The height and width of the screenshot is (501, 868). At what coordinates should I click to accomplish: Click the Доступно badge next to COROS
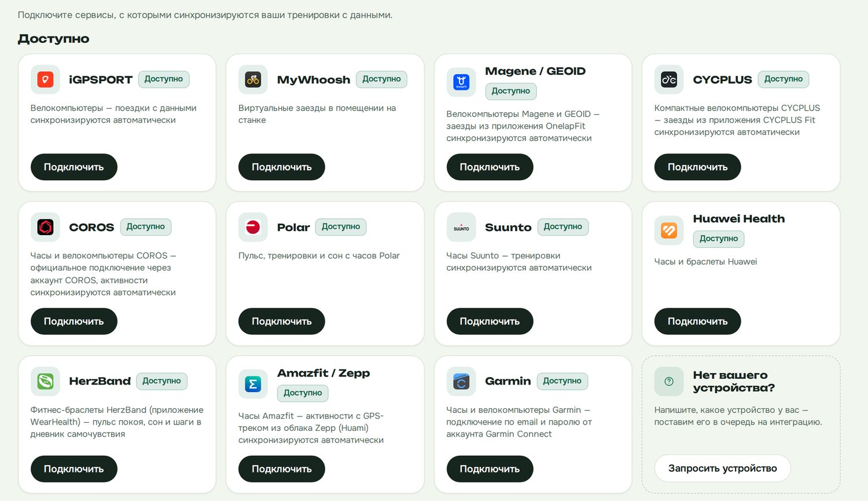pyautogui.click(x=146, y=227)
